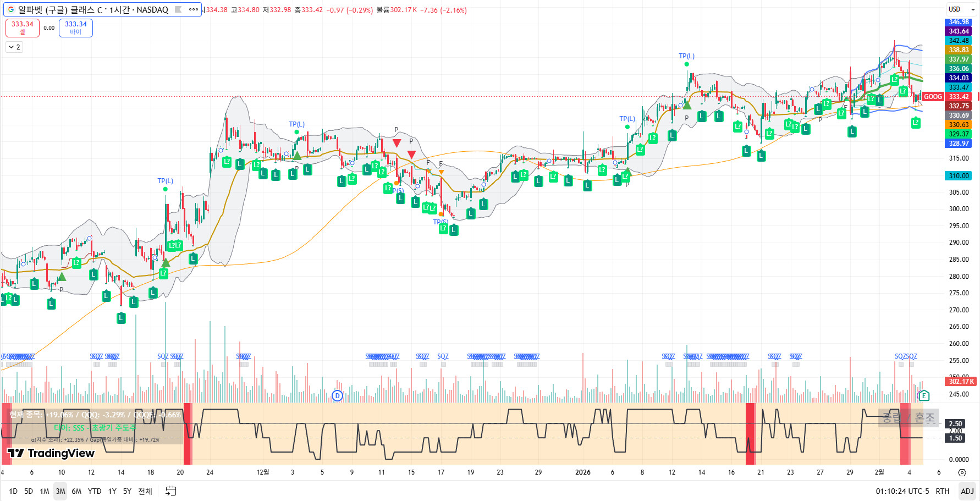The width and height of the screenshot is (980, 501).
Task: Click the red GOOG price label
Action: click(933, 97)
